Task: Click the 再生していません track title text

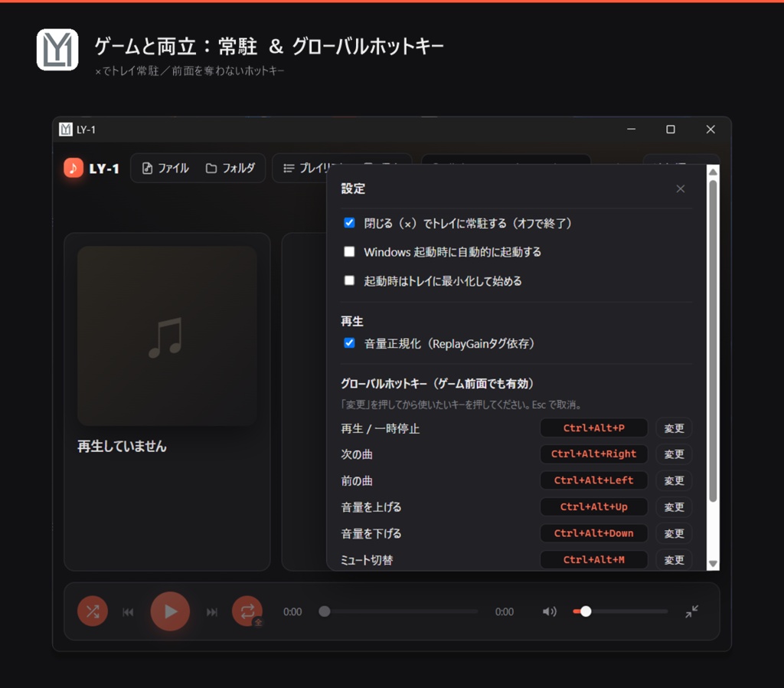Action: (x=122, y=447)
